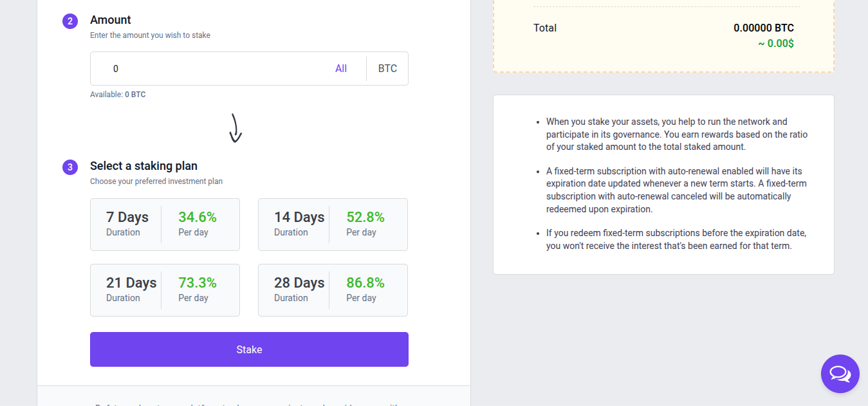This screenshot has width=868, height=406.
Task: Click All to stake full balance
Action: click(x=341, y=69)
